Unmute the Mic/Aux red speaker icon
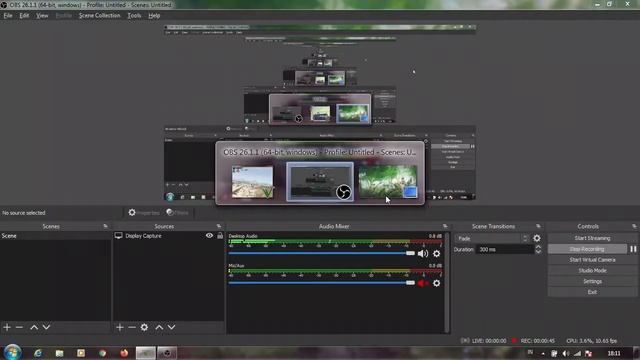 pyautogui.click(x=423, y=283)
